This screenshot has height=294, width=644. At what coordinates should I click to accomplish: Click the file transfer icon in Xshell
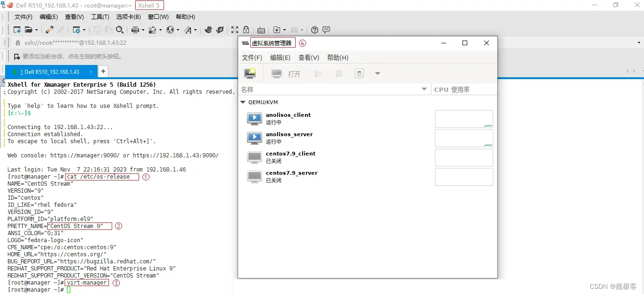(x=152, y=30)
